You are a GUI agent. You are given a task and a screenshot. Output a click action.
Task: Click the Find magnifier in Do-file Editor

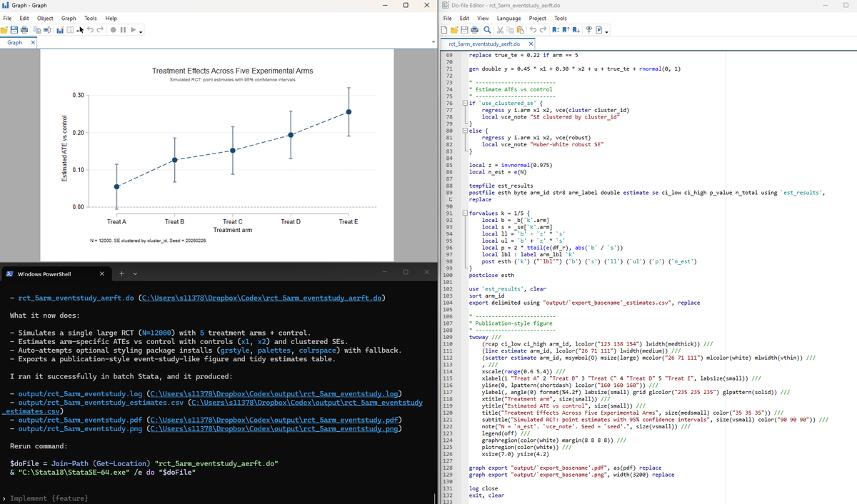487,30
